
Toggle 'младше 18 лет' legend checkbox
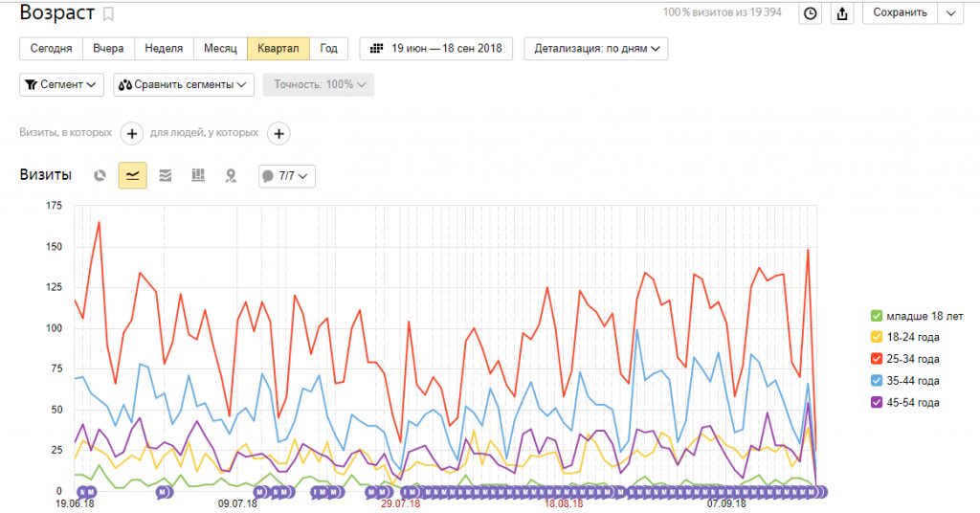pos(876,316)
